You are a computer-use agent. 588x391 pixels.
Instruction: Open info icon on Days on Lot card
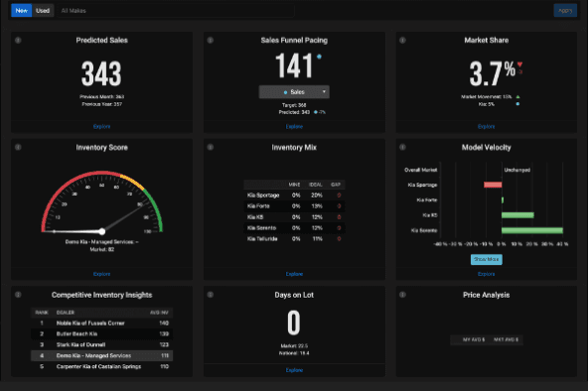click(211, 295)
